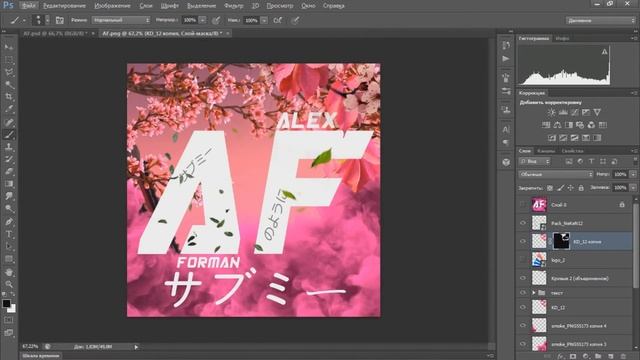Viewport: 640px width, 360px height.
Task: Add a Color Balance adjustment
Action: click(557, 125)
